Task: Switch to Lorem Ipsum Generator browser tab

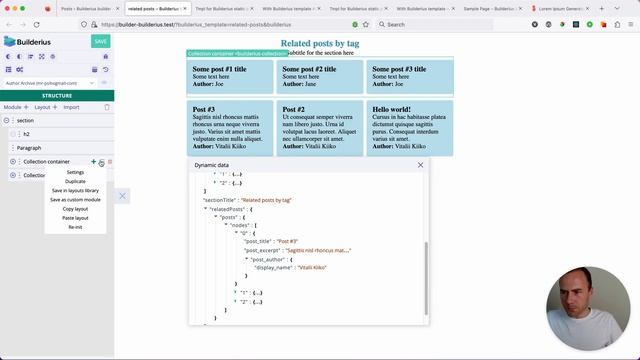Action: click(x=560, y=8)
